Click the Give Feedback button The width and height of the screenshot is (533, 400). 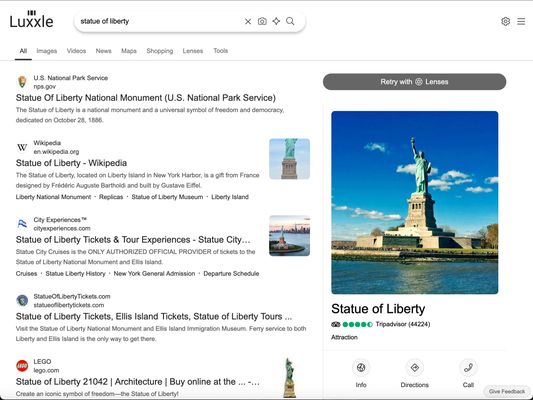(507, 392)
